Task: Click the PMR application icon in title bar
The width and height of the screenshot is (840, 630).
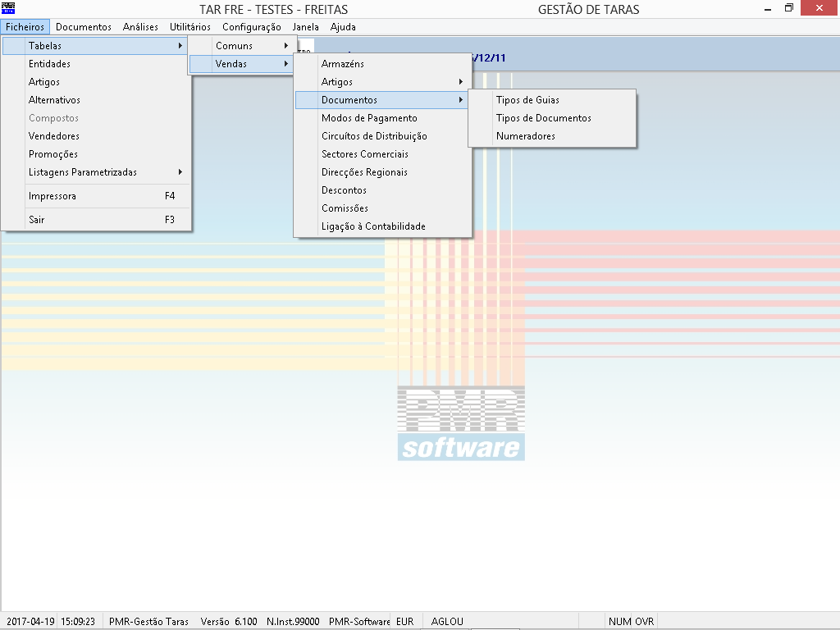Action: tap(8, 8)
